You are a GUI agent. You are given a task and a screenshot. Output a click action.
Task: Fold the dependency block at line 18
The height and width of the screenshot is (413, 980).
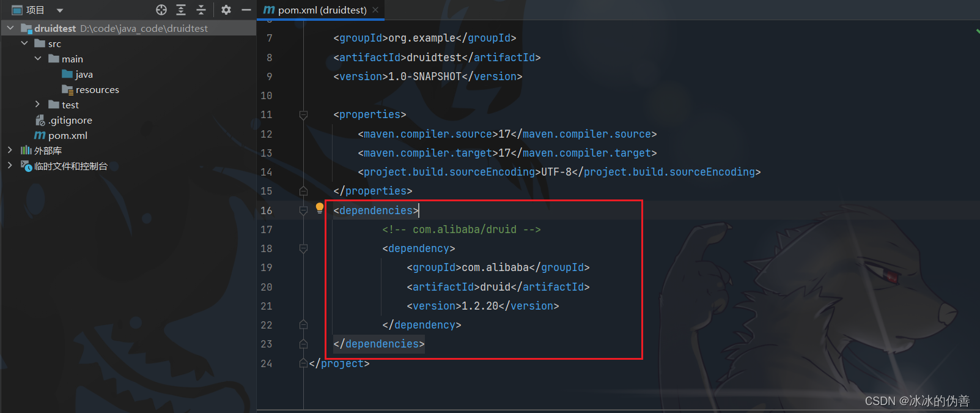coord(303,248)
